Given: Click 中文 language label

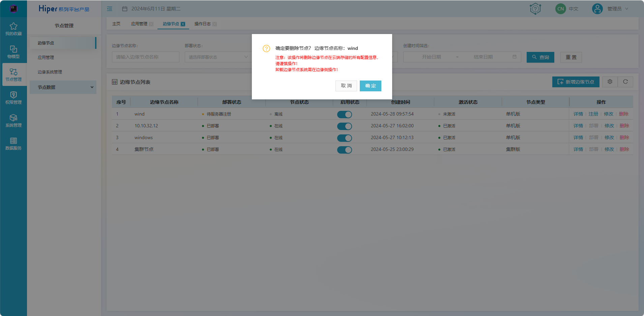Looking at the screenshot, I should click(x=574, y=9).
